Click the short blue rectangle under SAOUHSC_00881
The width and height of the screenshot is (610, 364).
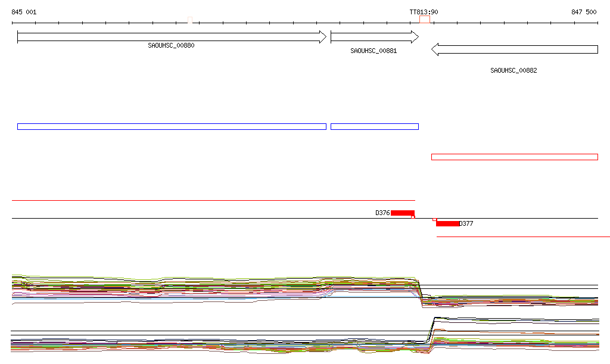375,126
